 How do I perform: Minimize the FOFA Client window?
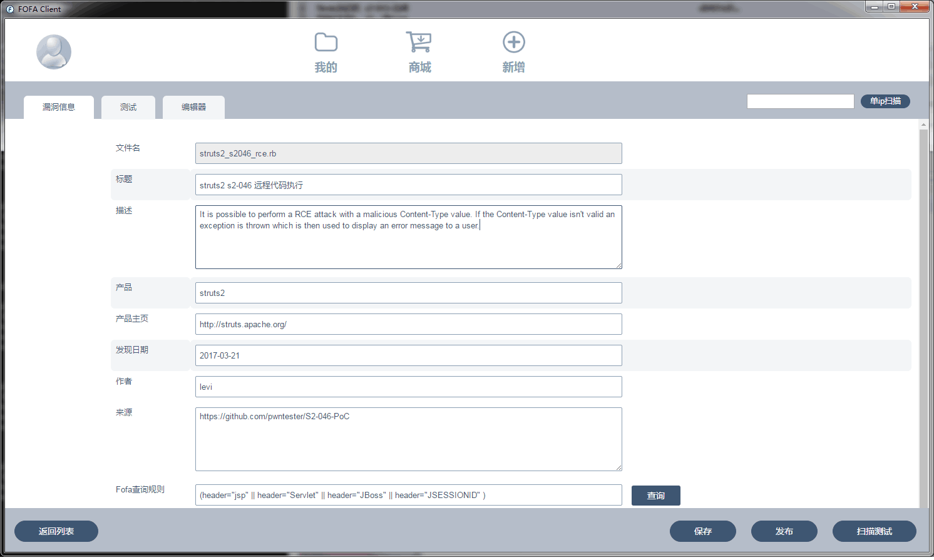(x=875, y=6)
